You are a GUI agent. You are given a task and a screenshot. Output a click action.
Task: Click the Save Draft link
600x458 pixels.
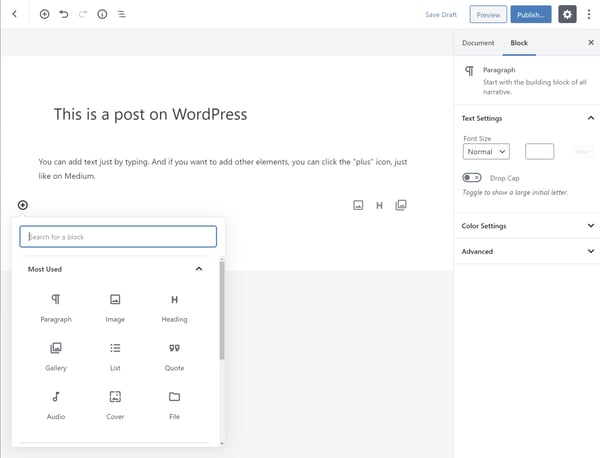pos(440,15)
